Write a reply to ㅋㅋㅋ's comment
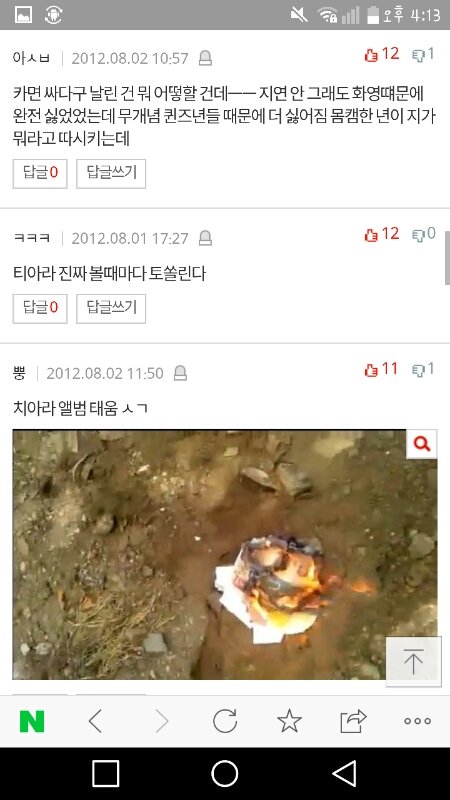This screenshot has height=800, width=450. tap(111, 308)
